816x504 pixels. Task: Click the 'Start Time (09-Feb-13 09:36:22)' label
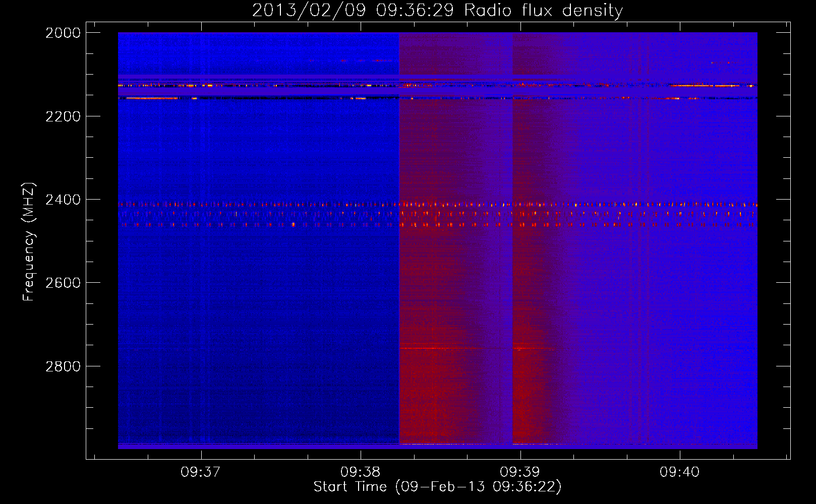[x=437, y=487]
